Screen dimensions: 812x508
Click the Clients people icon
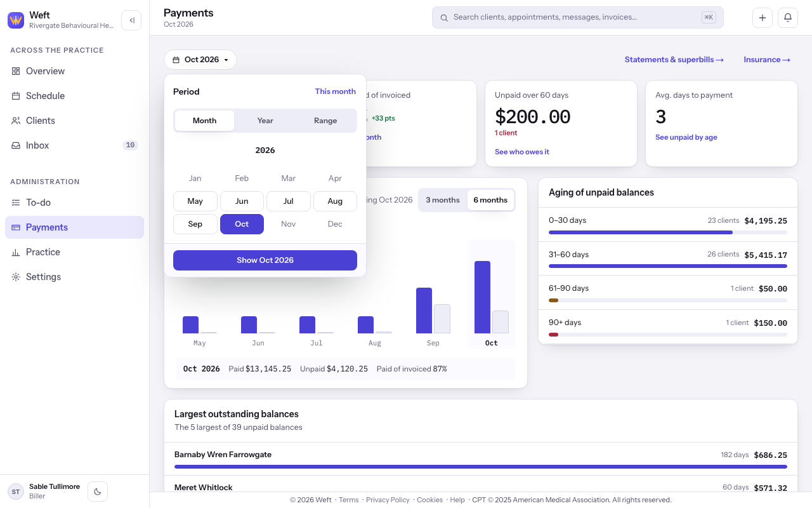click(x=16, y=121)
